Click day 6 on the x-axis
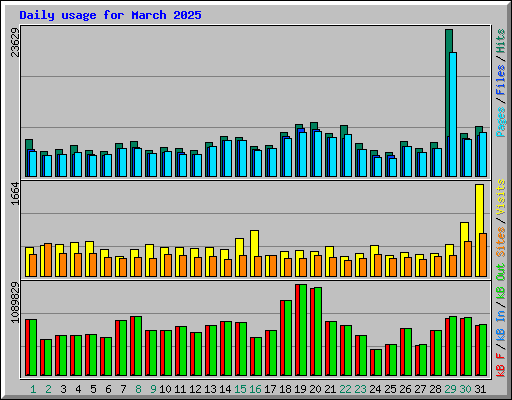Viewport: 512px width, 400px height. pos(108,389)
